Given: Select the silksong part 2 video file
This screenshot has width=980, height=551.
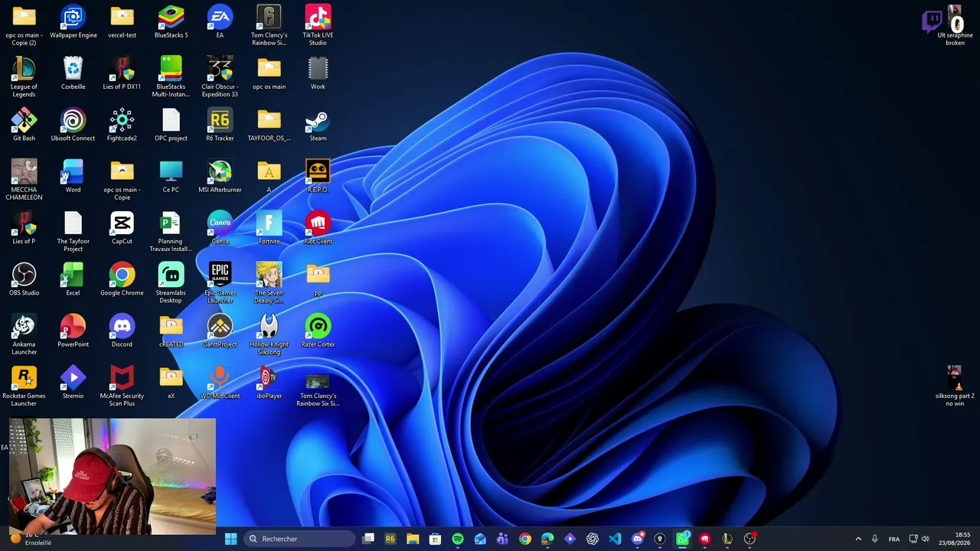Looking at the screenshot, I should tap(955, 386).
